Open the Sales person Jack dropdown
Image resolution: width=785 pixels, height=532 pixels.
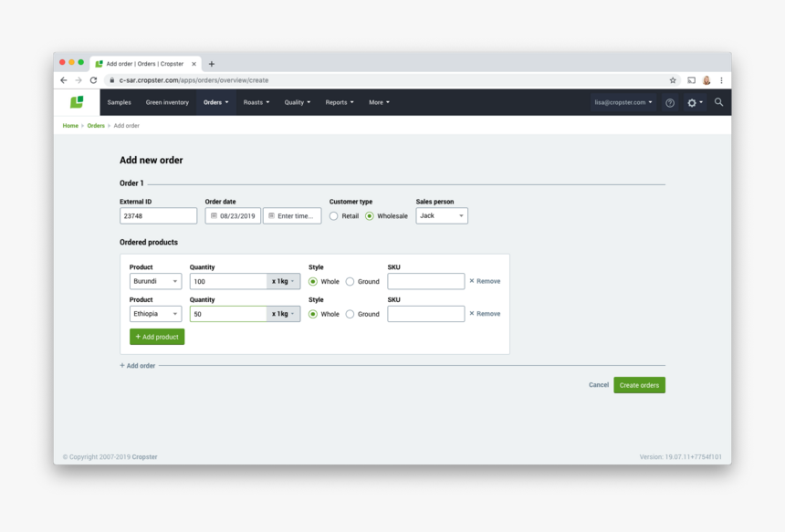pyautogui.click(x=442, y=215)
